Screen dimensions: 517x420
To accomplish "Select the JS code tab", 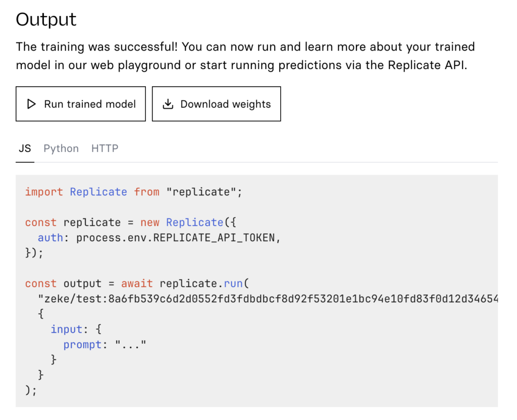I will tap(25, 148).
